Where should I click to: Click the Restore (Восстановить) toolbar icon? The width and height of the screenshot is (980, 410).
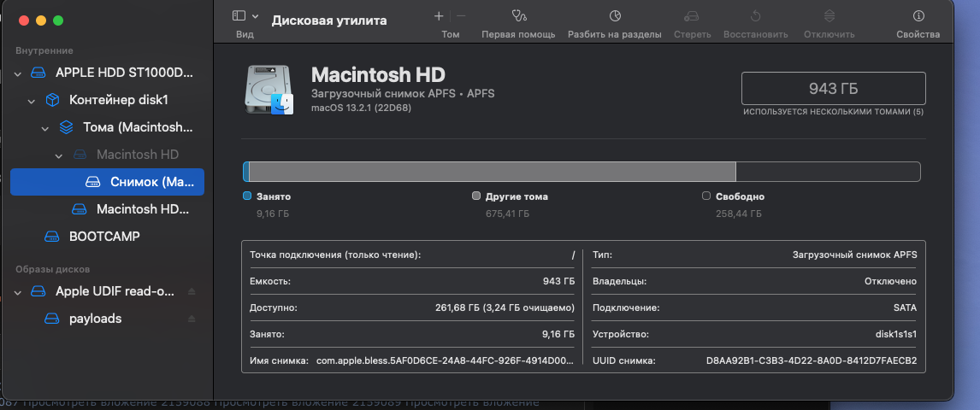click(x=755, y=16)
